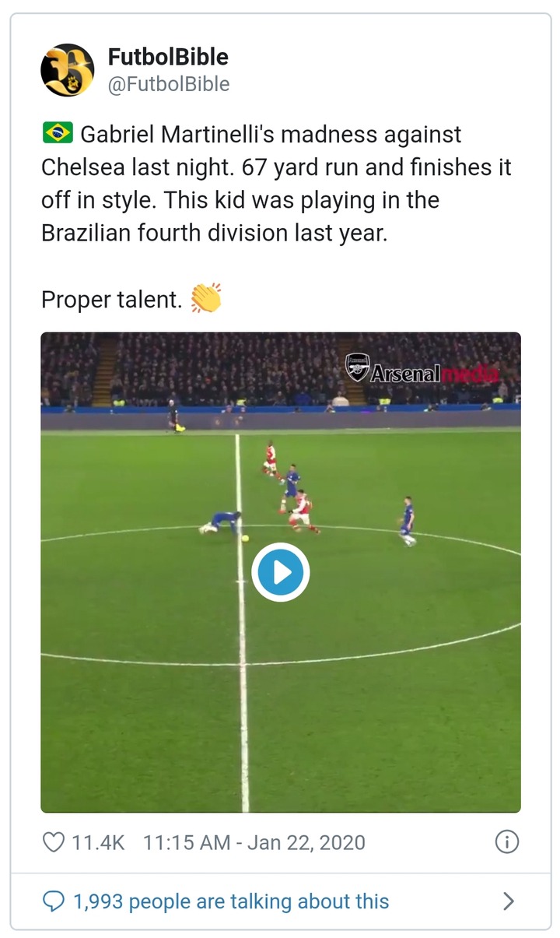
Task: Click the "Arsenal media" watermark text
Action: pyautogui.click(x=433, y=373)
